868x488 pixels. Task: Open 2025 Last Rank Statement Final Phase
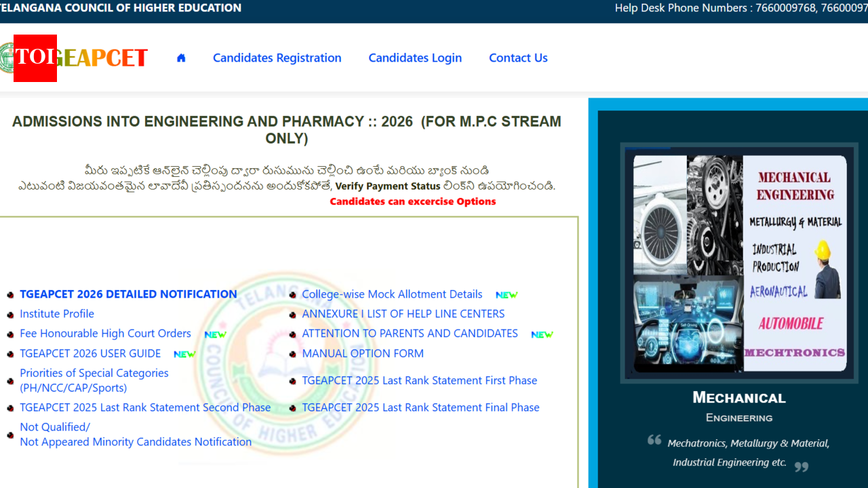coord(420,407)
